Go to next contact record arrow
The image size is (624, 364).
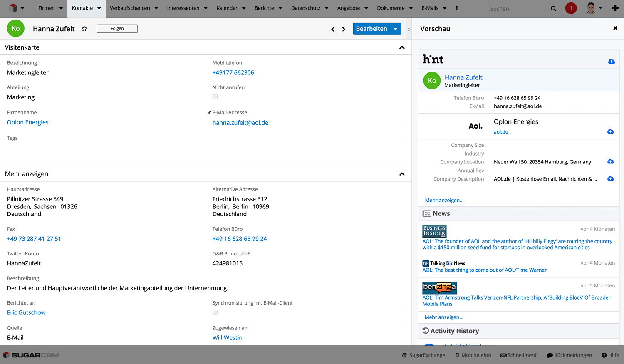(344, 29)
